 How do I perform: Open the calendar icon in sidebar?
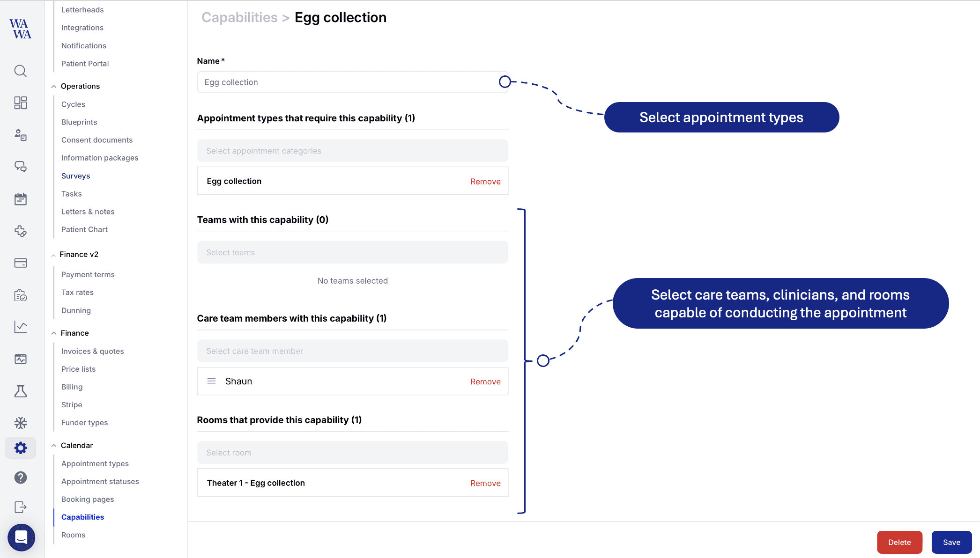(21, 199)
